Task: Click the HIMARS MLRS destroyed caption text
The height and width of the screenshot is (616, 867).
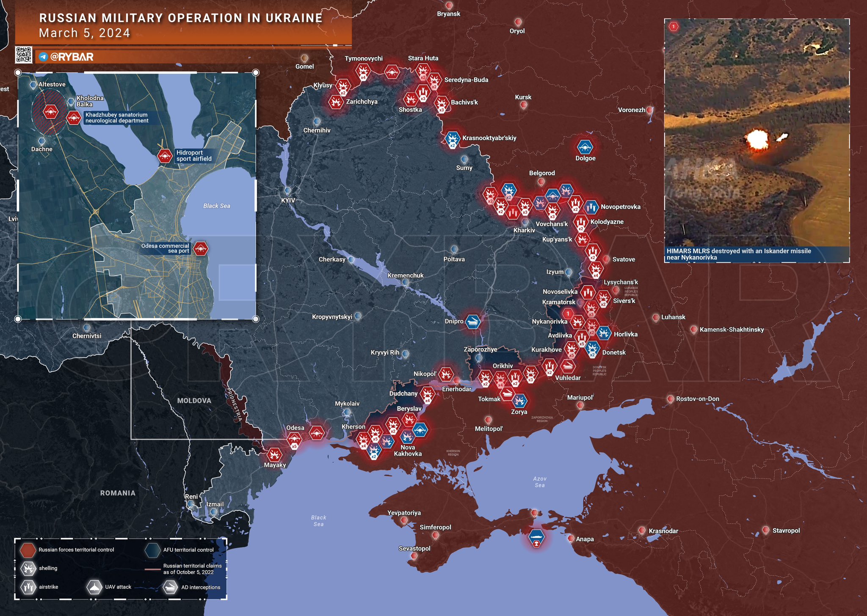Action: (x=739, y=254)
